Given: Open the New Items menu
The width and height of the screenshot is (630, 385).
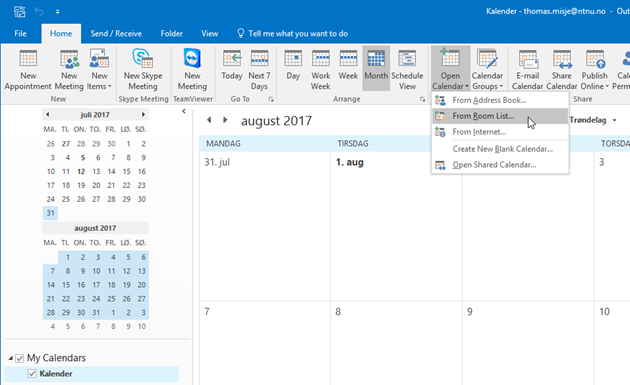Looking at the screenshot, I should point(99,70).
